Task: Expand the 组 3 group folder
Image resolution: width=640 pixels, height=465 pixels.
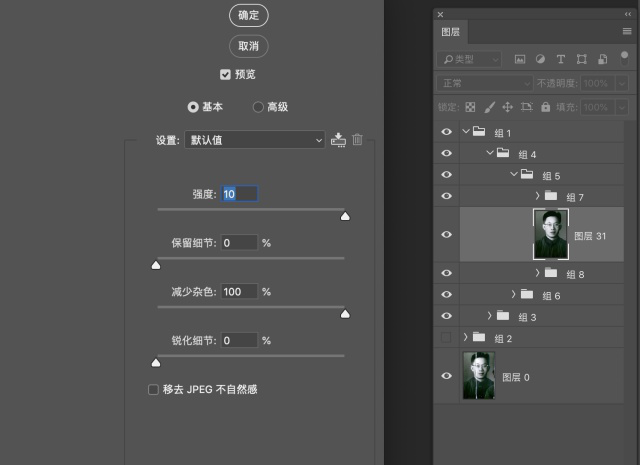Action: pyautogui.click(x=490, y=316)
